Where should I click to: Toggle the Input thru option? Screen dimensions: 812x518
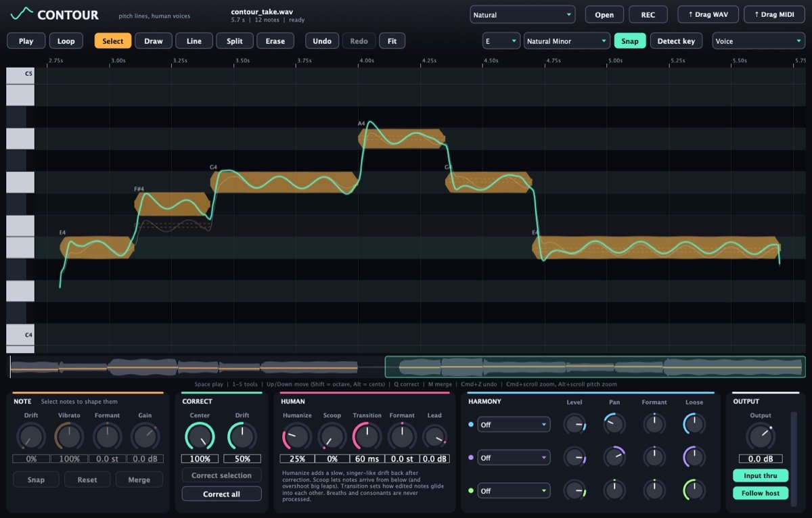[x=761, y=475]
